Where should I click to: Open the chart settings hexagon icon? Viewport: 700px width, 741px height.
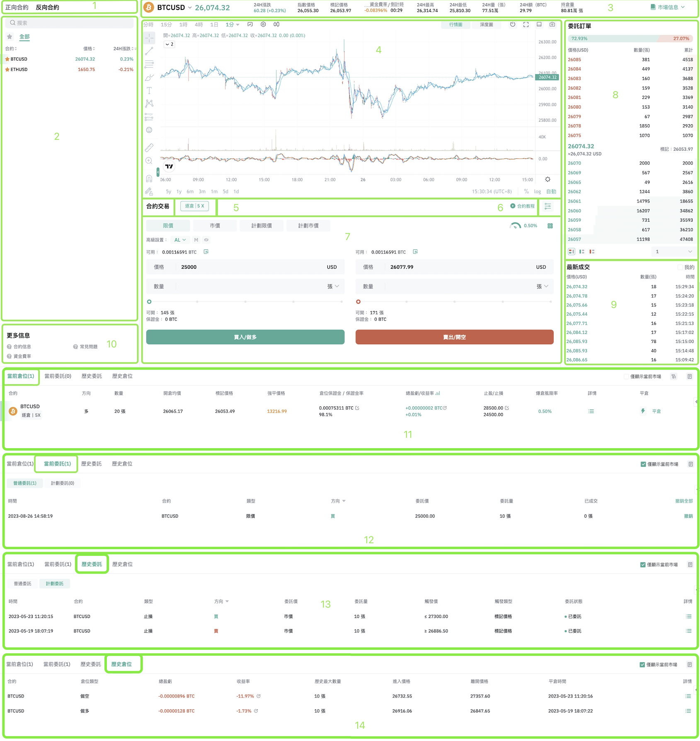pyautogui.click(x=263, y=24)
